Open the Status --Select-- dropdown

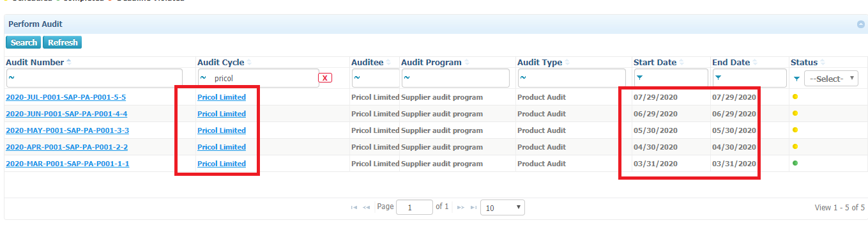[x=831, y=79]
